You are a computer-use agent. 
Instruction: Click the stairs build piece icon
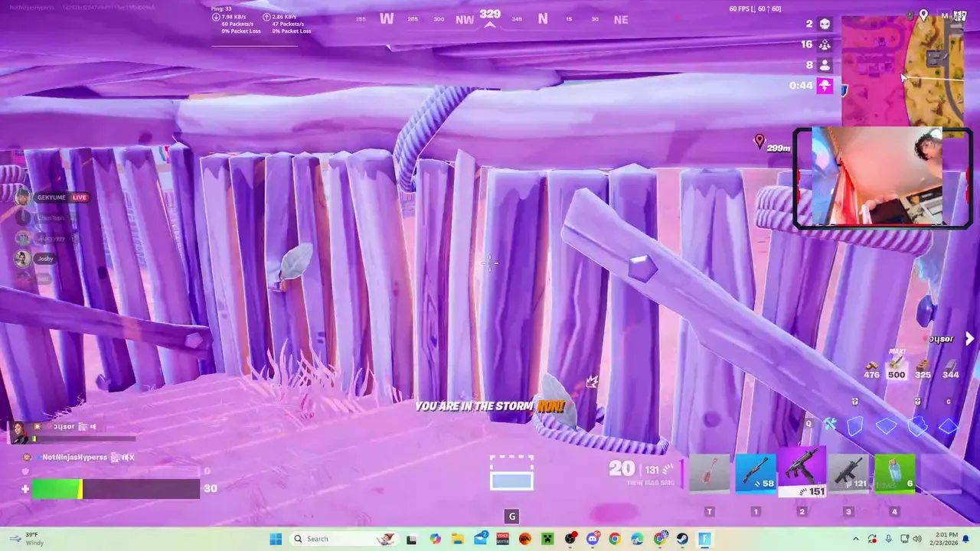click(917, 425)
